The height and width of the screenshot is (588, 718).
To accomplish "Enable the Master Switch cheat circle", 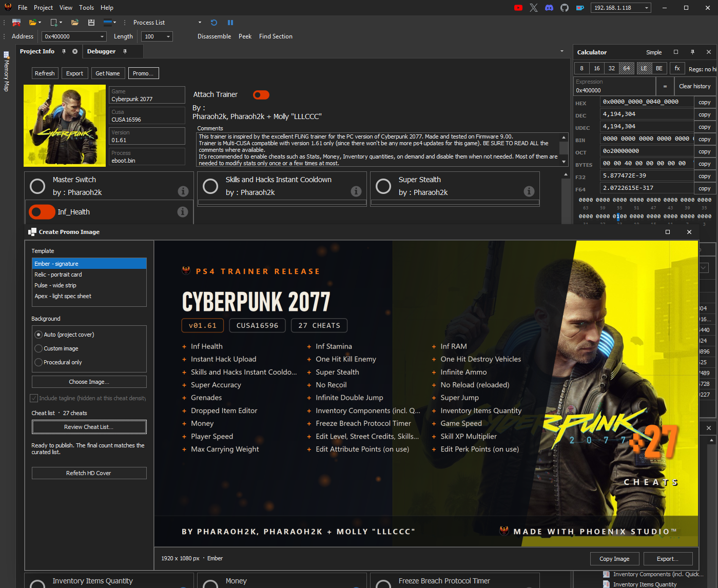I will [37, 186].
